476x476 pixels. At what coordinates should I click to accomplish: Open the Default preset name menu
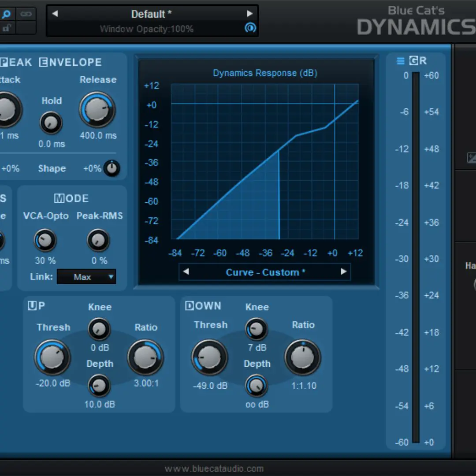point(151,14)
